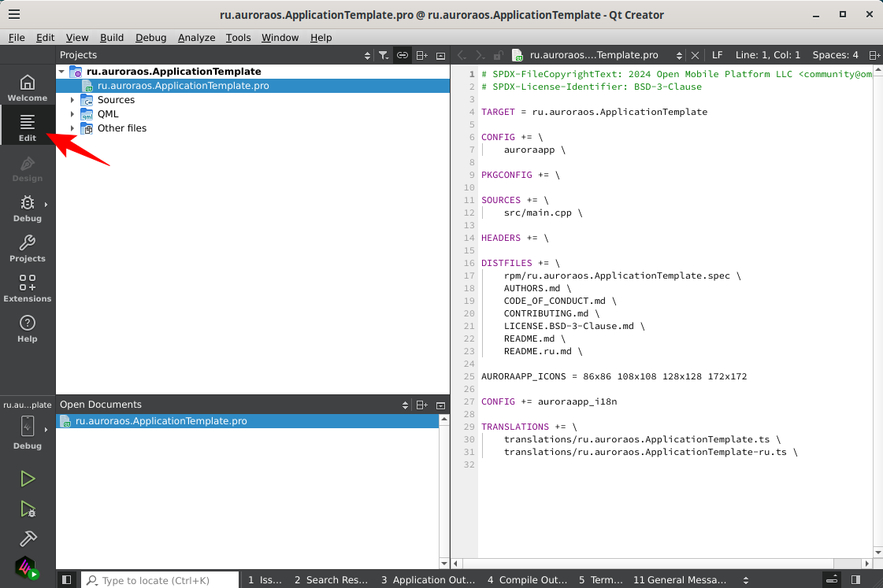Viewport: 883px width, 588px height.
Task: Focus the Type to locate field
Action: (x=161, y=580)
